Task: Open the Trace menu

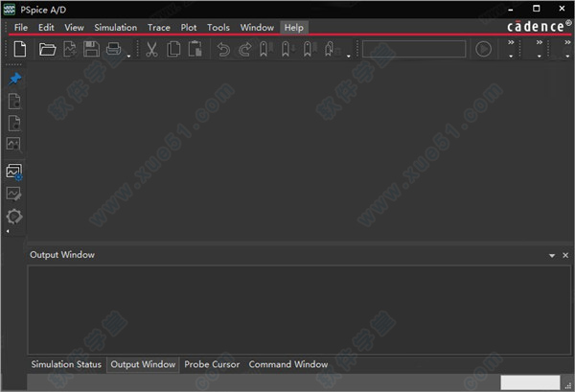Action: 159,28
